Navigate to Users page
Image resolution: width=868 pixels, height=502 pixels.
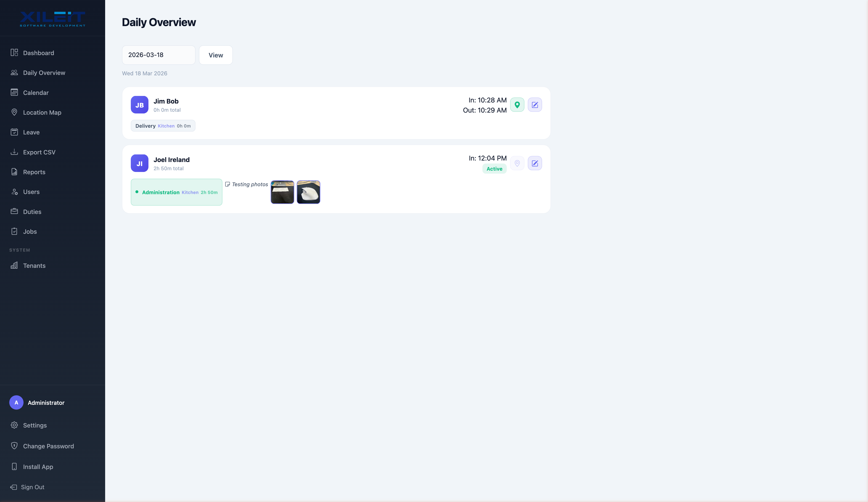(31, 192)
